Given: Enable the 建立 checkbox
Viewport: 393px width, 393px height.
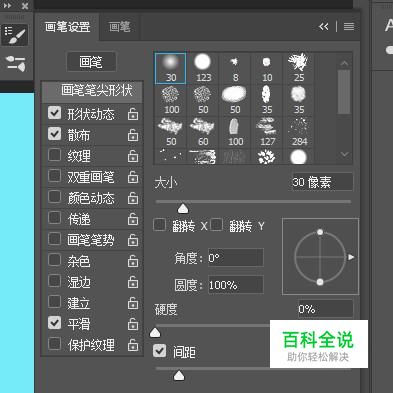Looking at the screenshot, I should (54, 302).
